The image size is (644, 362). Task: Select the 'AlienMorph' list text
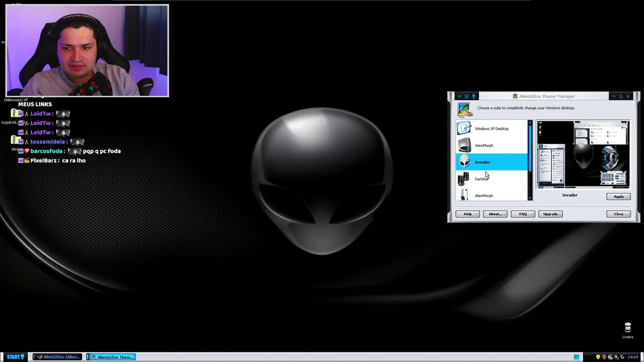click(484, 196)
